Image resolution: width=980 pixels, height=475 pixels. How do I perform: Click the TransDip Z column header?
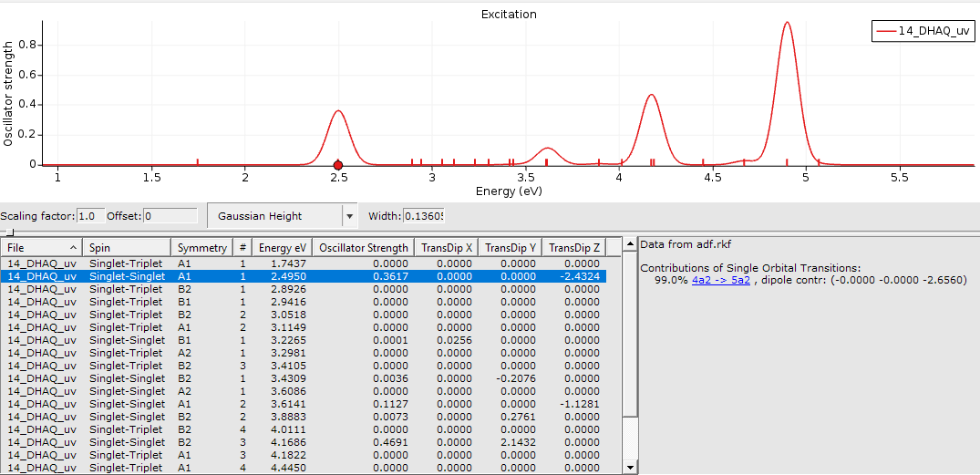point(574,248)
